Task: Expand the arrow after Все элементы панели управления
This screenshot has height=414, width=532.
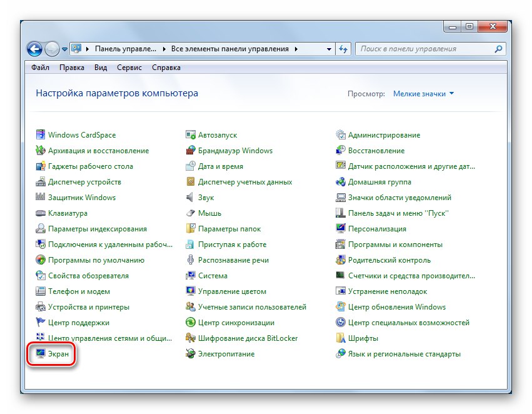Action: [296, 49]
